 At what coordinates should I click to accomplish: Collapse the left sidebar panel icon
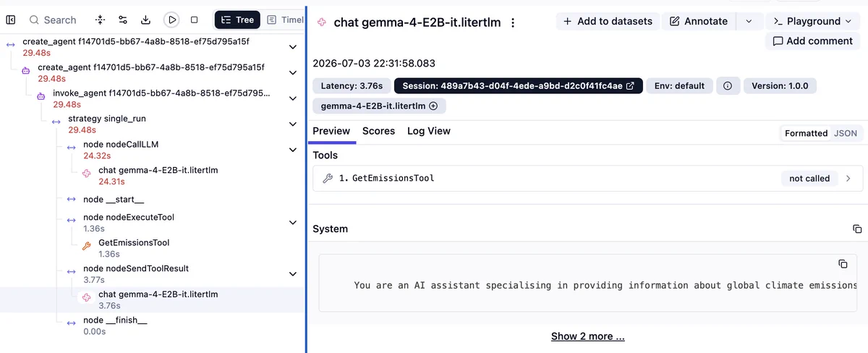pos(10,20)
